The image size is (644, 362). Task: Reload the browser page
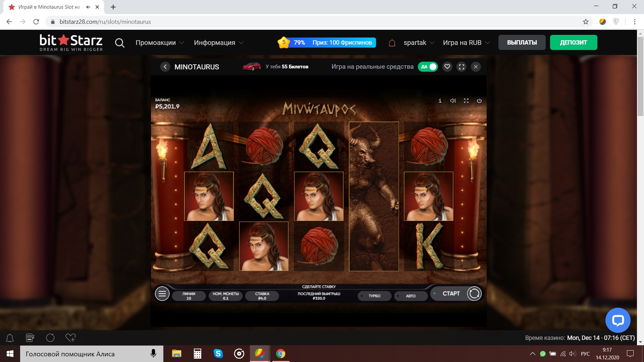(x=36, y=22)
